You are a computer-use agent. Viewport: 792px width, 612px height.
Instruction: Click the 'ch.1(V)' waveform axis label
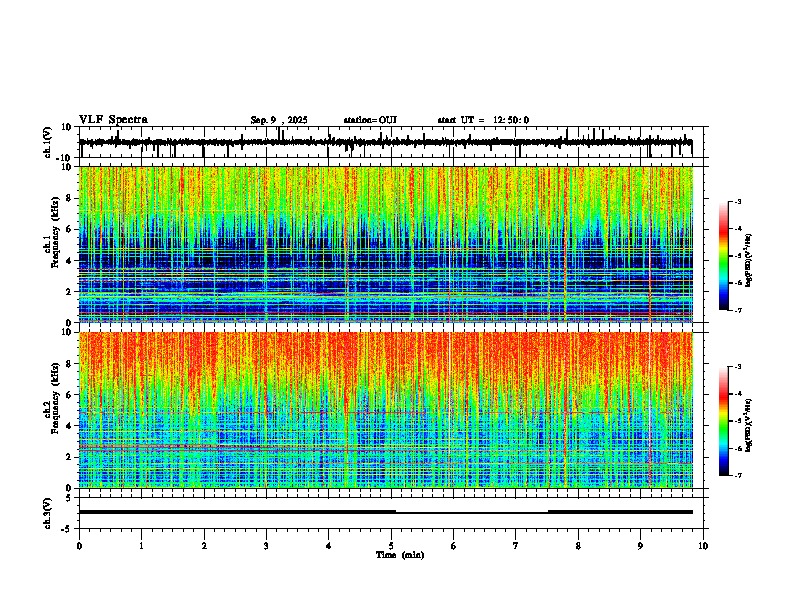point(48,142)
